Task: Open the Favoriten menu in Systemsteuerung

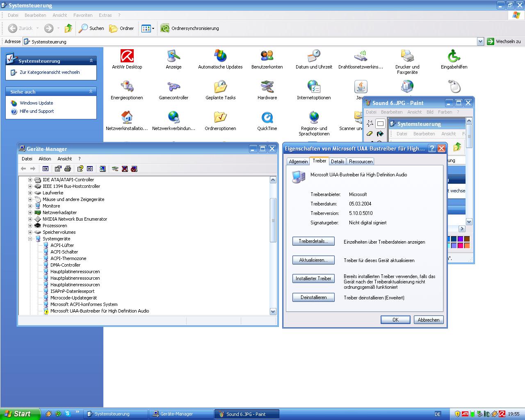Action: coord(83,15)
